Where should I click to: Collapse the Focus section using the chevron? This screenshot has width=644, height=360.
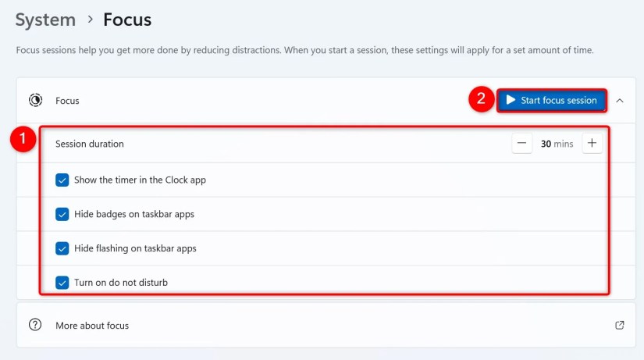[620, 100]
